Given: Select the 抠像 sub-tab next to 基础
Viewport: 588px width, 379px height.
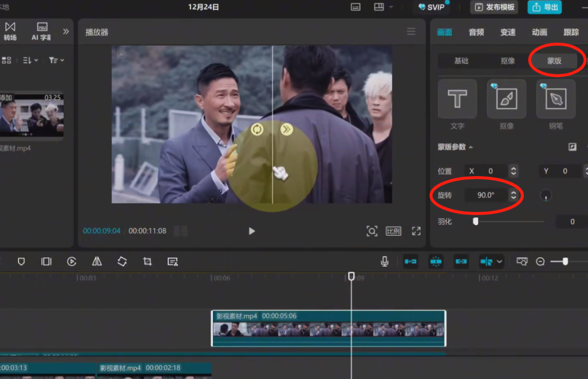Looking at the screenshot, I should (508, 61).
